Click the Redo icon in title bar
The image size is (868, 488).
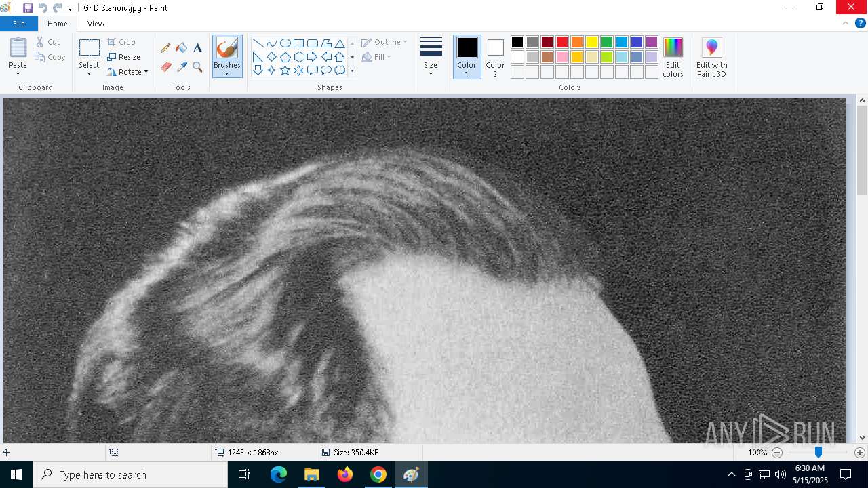point(58,8)
